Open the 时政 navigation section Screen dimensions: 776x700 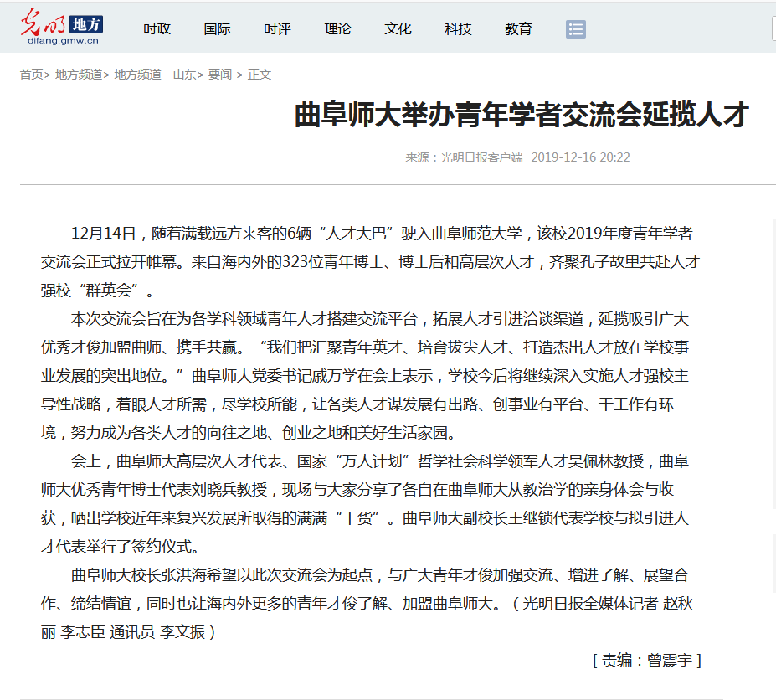click(x=157, y=29)
